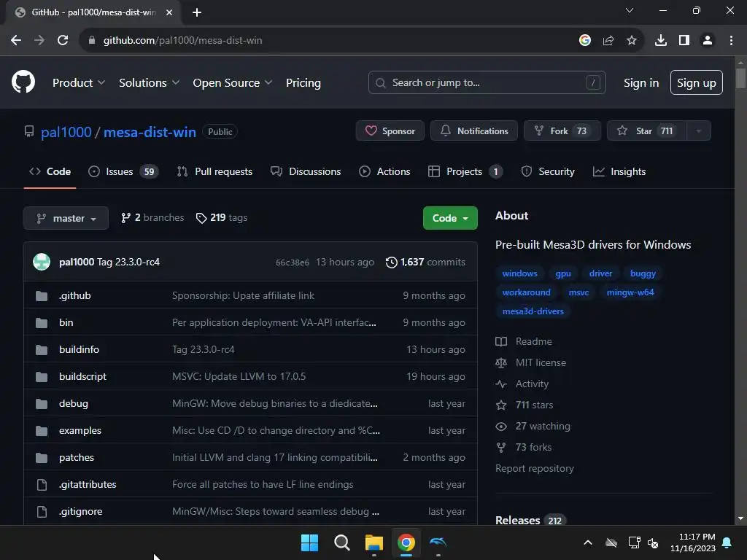Show hidden system tray icons
The height and width of the screenshot is (560, 747).
pos(588,542)
